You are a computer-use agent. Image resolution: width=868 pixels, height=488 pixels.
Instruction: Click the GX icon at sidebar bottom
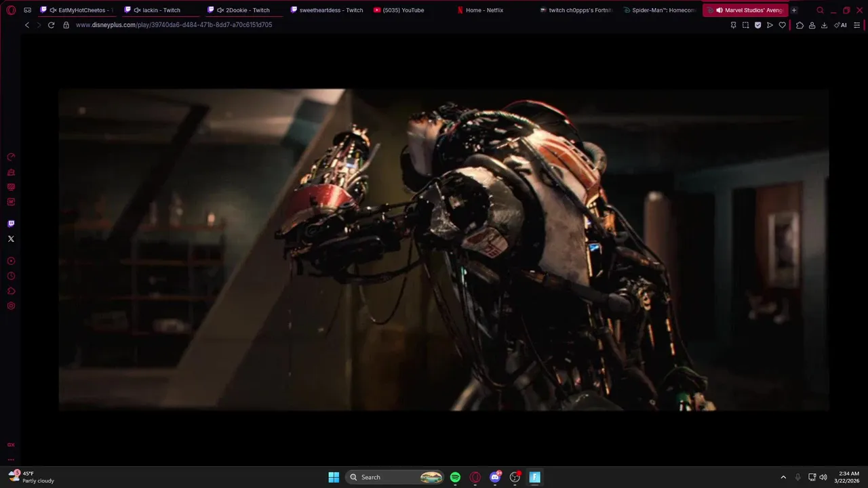coord(11,445)
